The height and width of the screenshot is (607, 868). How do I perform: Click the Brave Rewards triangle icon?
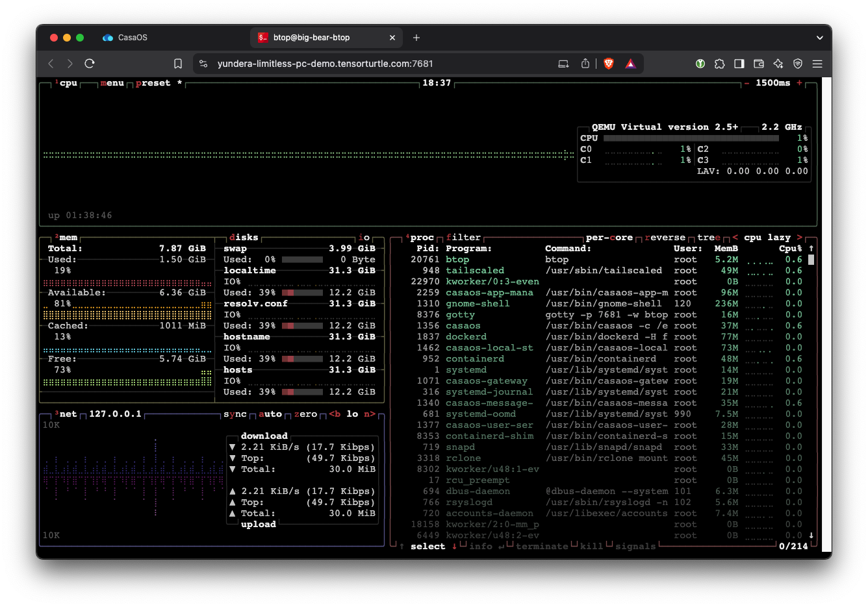630,64
